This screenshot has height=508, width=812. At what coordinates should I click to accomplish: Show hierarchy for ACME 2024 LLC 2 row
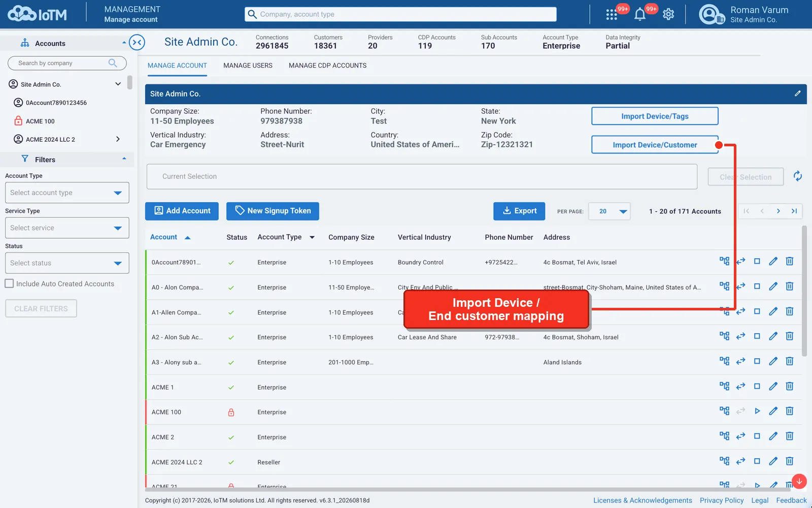point(724,461)
